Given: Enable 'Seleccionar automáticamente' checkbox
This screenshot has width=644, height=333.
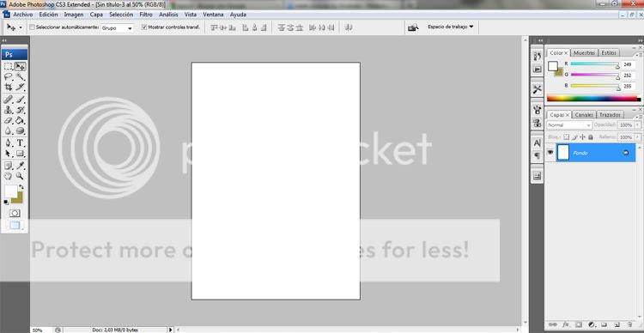Looking at the screenshot, I should pos(32,27).
